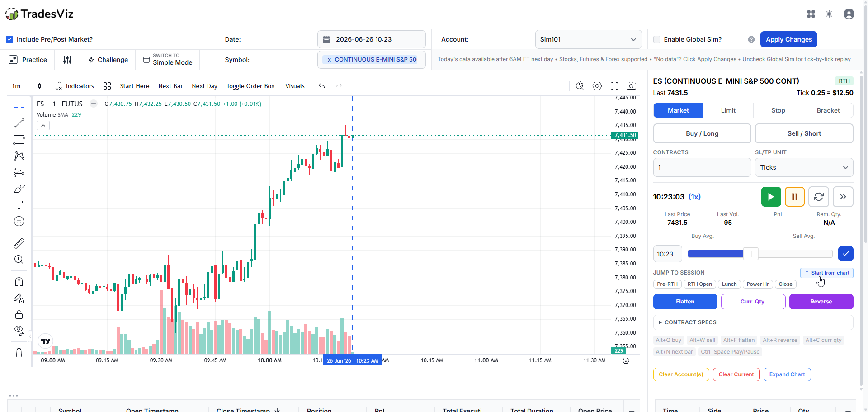Click the green play replay button

[x=771, y=197]
